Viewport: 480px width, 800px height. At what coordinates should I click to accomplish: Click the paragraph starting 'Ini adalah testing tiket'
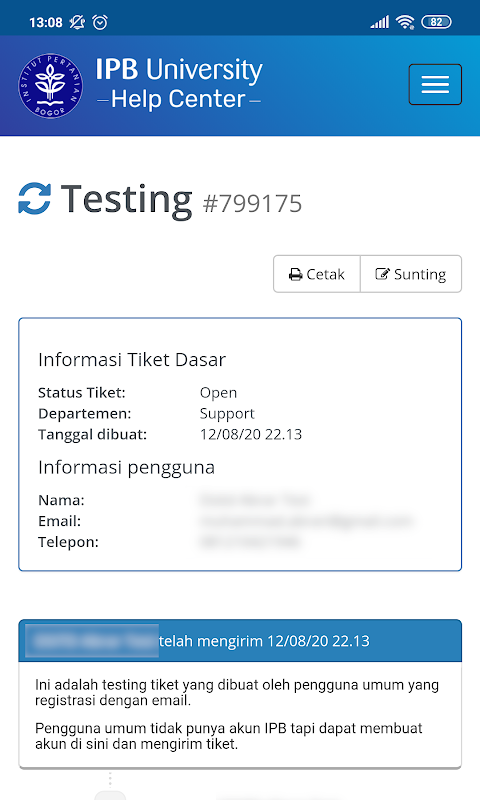237,692
